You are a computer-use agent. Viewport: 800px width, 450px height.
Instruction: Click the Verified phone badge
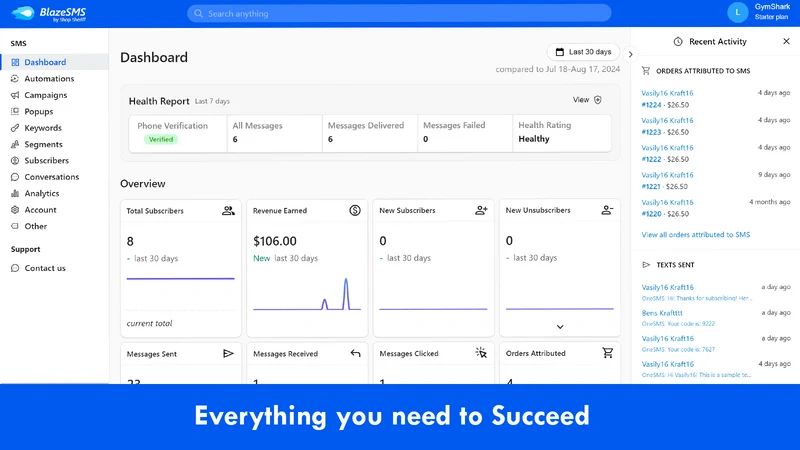(x=161, y=139)
